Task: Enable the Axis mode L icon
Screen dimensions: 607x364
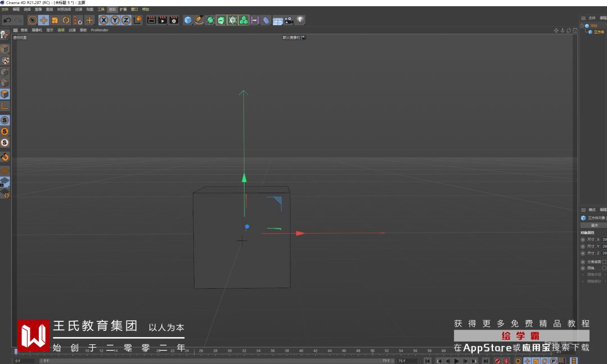Action: coord(4,106)
